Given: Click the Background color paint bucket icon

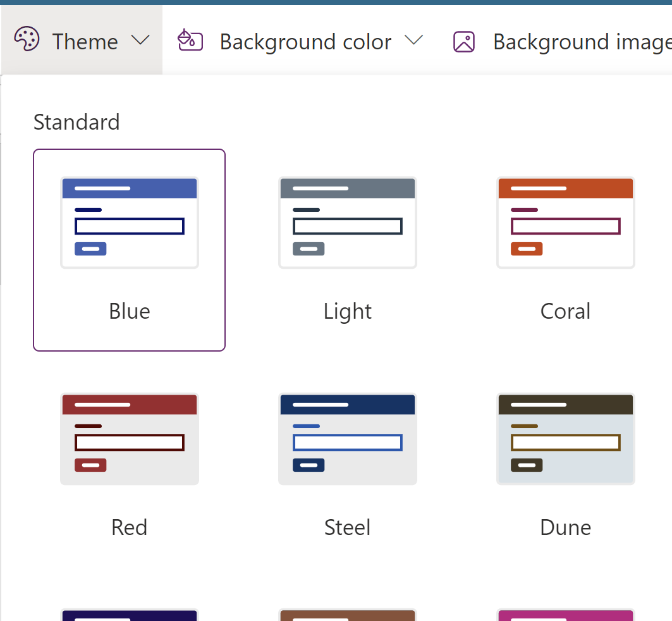Looking at the screenshot, I should pyautogui.click(x=190, y=40).
